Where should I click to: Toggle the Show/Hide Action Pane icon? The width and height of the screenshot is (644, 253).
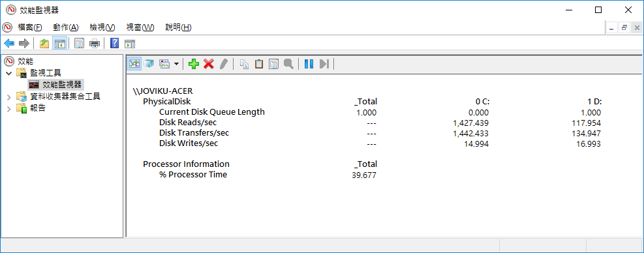(130, 43)
